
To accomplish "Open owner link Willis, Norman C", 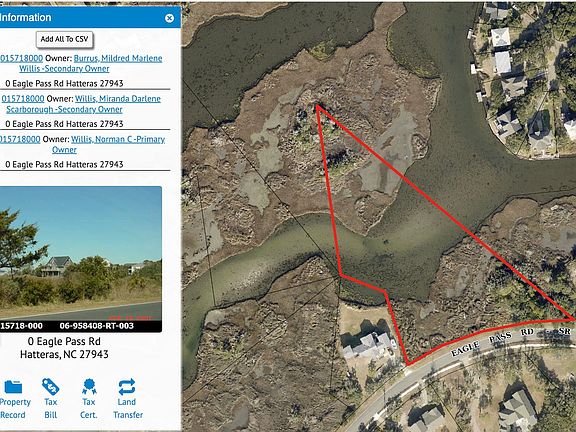I will pyautogui.click(x=118, y=139).
